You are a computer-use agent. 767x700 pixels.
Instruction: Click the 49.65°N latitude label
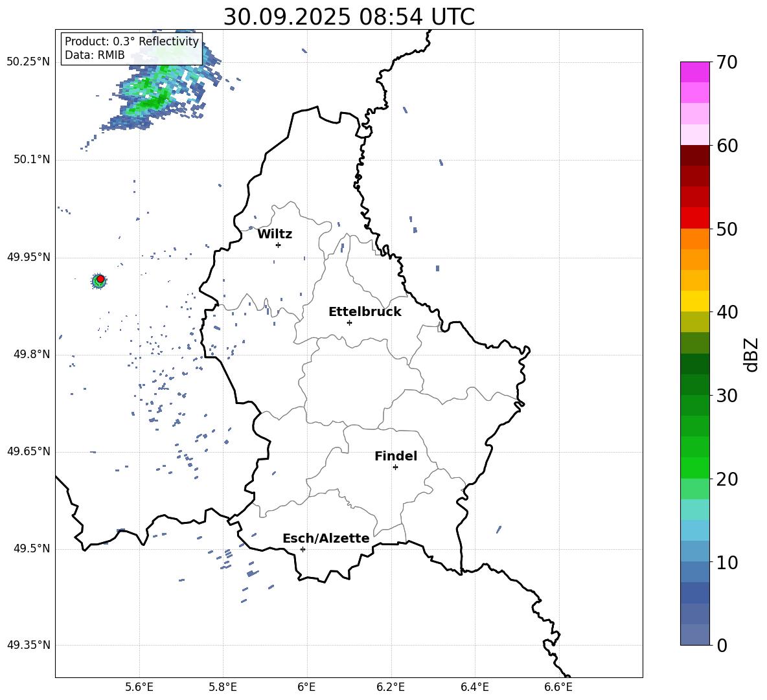[29, 451]
